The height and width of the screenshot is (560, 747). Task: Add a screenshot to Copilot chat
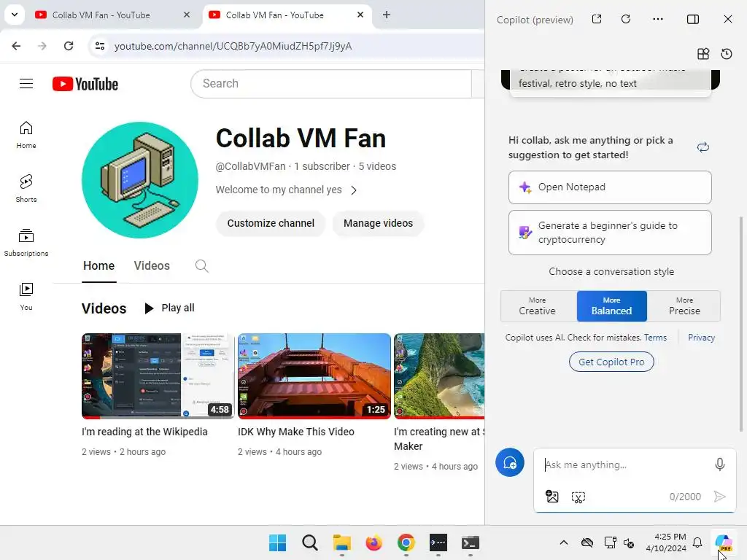[578, 497]
